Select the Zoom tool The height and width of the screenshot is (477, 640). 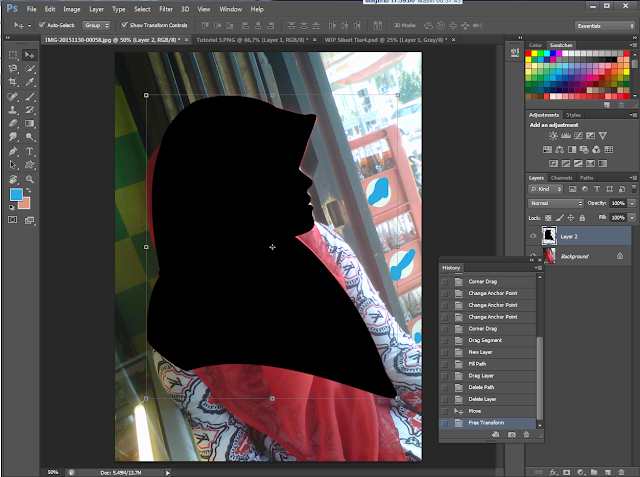29,179
